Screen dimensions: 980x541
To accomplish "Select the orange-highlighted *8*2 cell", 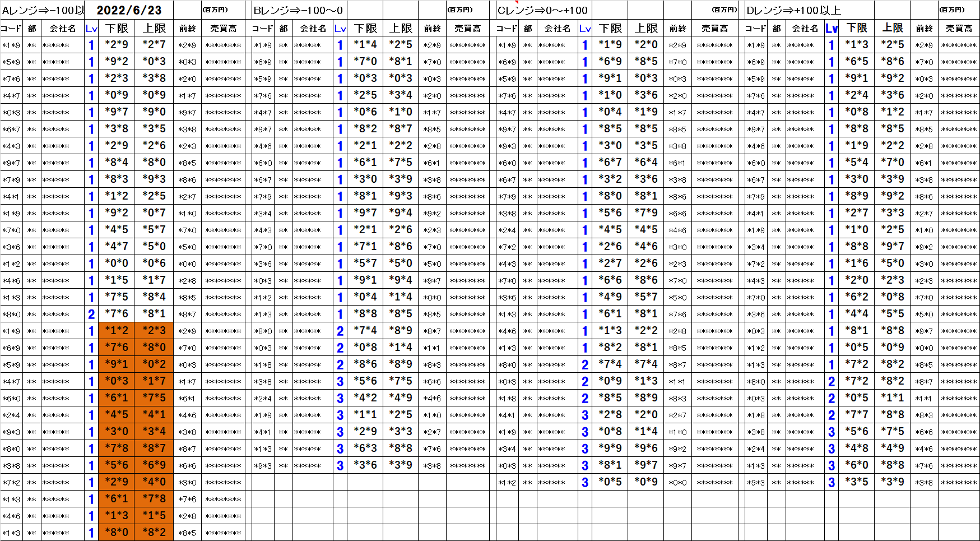I will pos(154,533).
